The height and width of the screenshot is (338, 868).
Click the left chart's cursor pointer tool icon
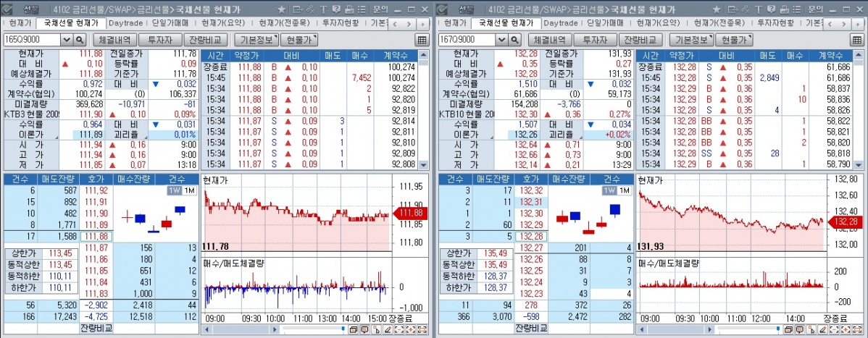pyautogui.click(x=377, y=330)
